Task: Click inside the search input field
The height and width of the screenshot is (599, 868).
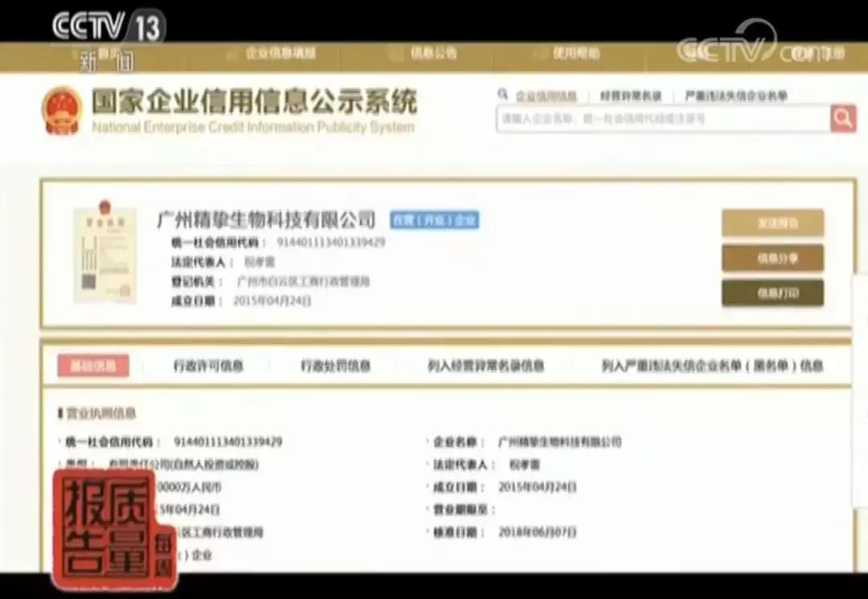Action: 659,118
